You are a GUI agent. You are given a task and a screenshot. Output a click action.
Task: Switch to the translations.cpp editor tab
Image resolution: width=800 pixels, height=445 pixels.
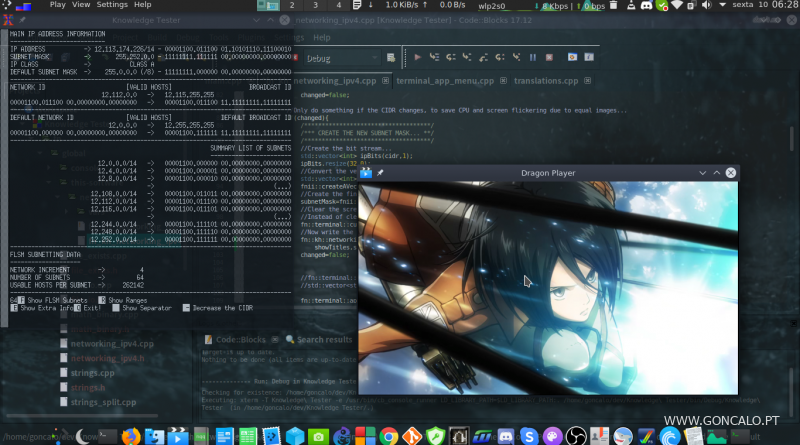point(546,81)
